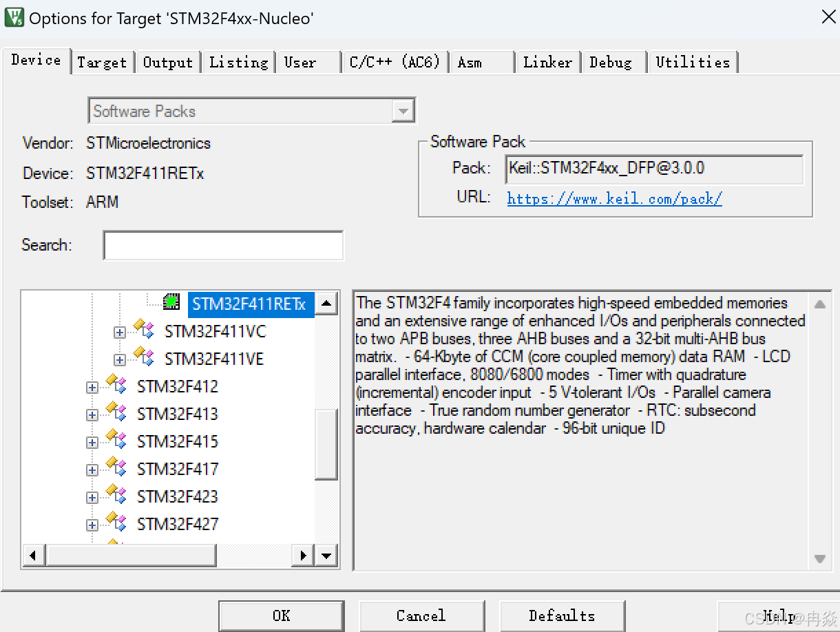Expand the STM32F415 family node
Screen dimensions: 840x632
tap(92, 443)
